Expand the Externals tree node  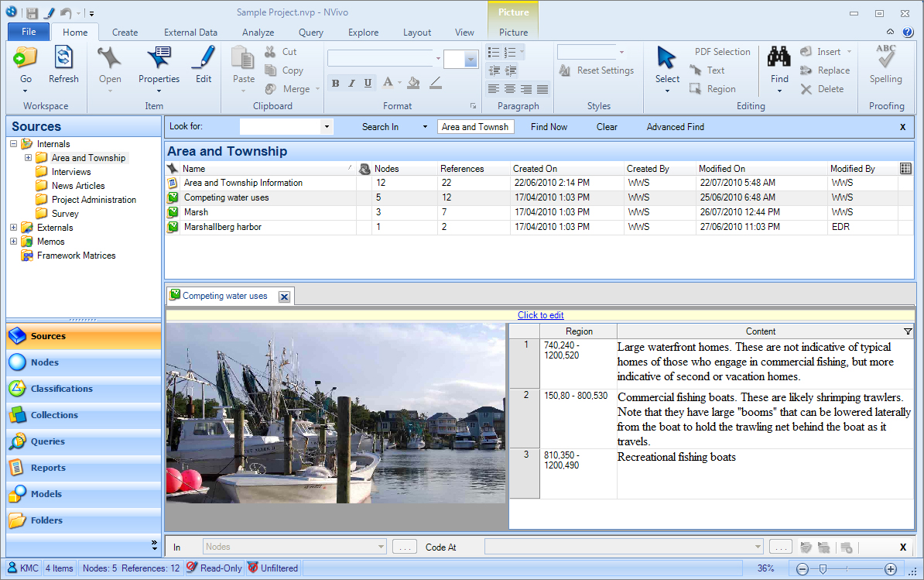(x=14, y=228)
